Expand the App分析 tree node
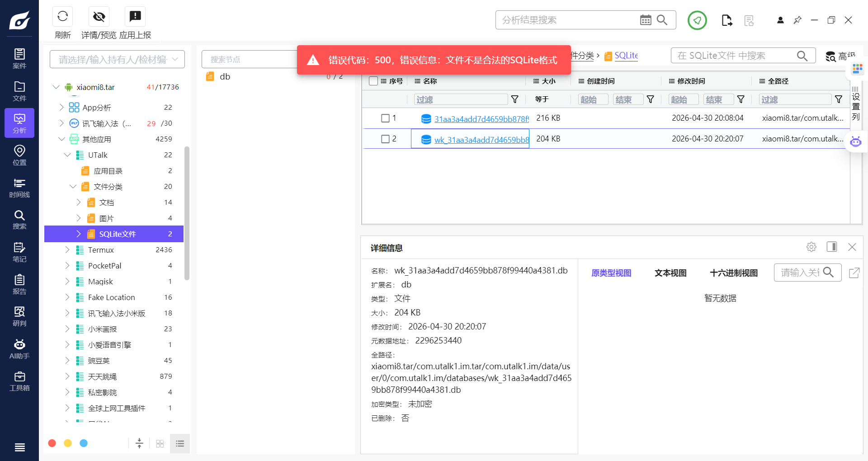This screenshot has height=461, width=868. (62, 107)
